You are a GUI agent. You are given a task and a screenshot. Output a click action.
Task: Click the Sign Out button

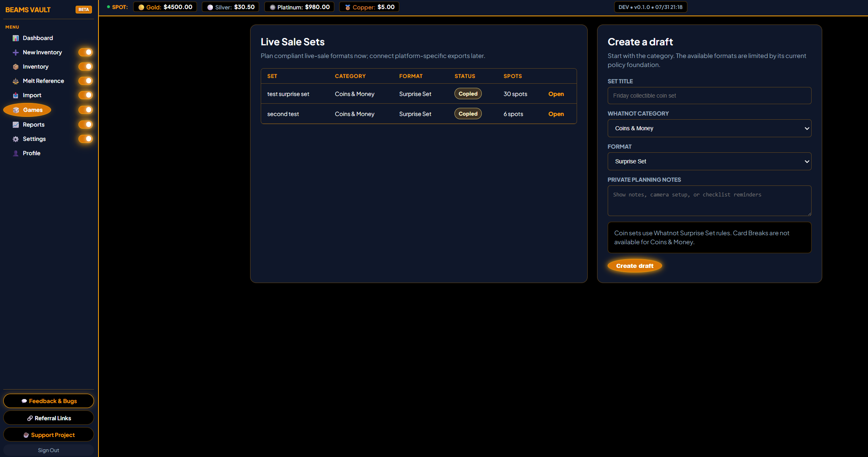[49, 450]
